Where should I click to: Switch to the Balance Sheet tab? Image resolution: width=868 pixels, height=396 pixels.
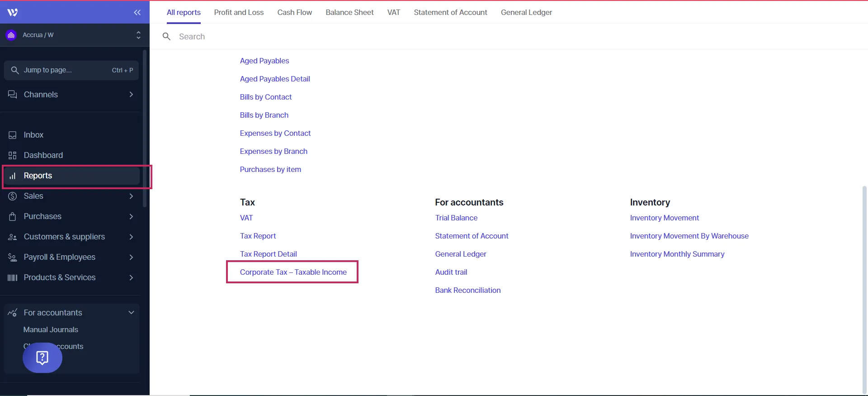point(349,12)
